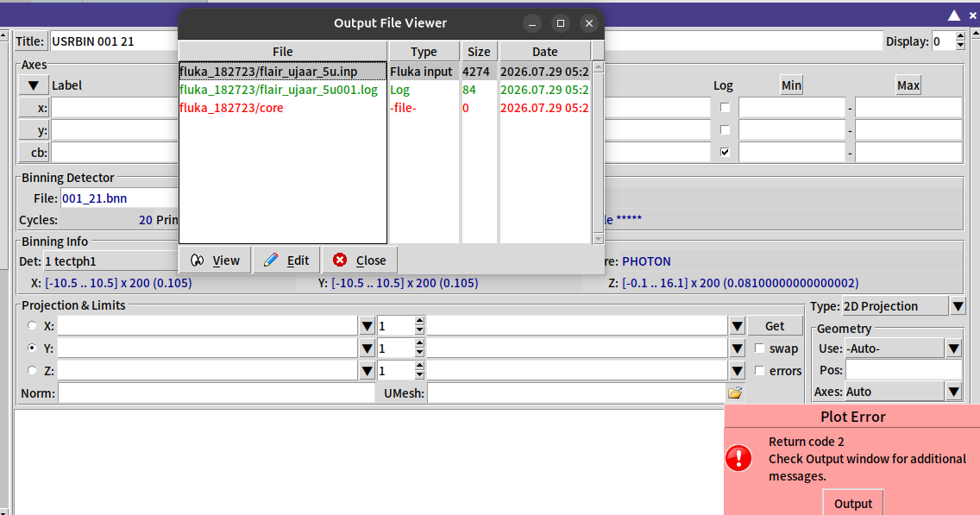Image resolution: width=980 pixels, height=515 pixels.
Task: Open the Axes Label dropdown arrow
Action: point(33,85)
